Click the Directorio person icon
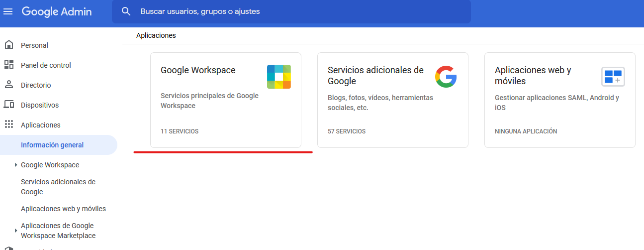The width and height of the screenshot is (644, 250). click(x=8, y=85)
